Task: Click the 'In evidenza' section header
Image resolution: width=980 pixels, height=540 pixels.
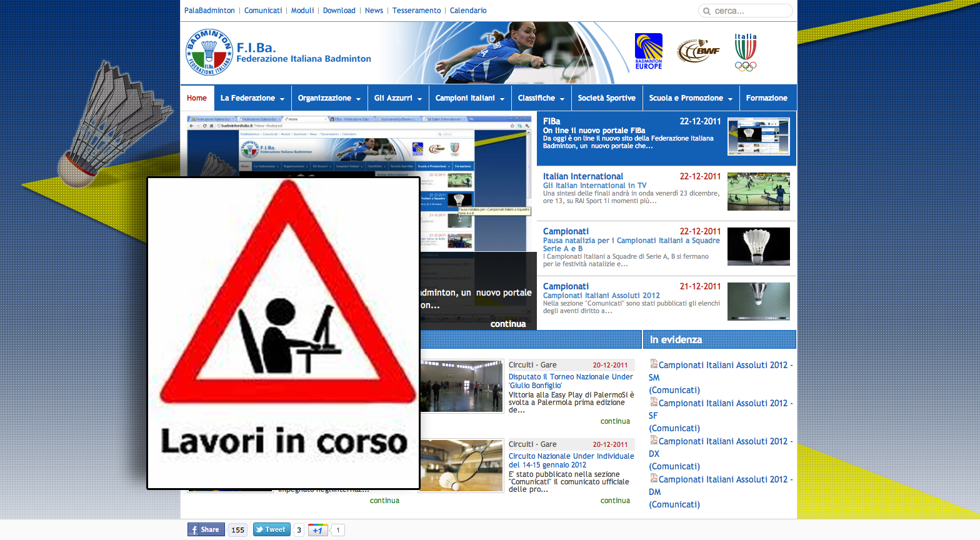Action: (x=719, y=339)
